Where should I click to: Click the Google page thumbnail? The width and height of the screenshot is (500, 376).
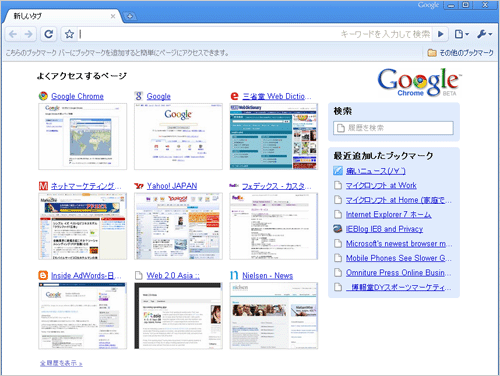coord(178,136)
